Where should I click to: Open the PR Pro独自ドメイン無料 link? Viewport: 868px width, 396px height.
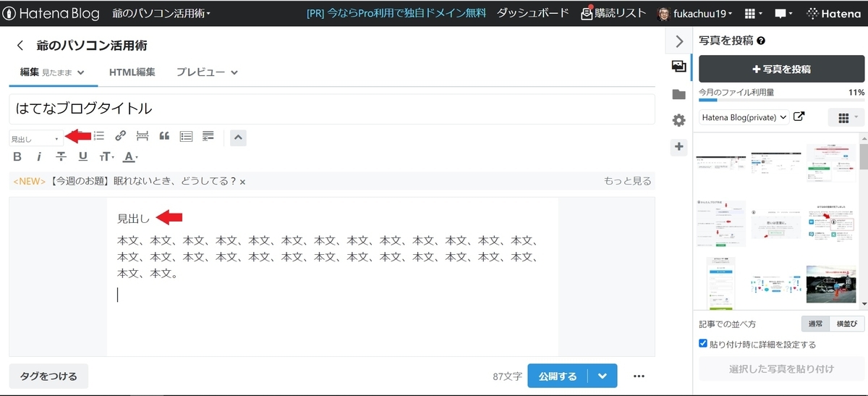pos(396,13)
